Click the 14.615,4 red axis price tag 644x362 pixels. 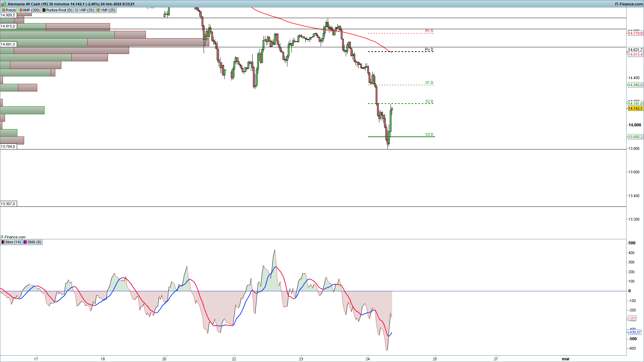[x=635, y=54]
